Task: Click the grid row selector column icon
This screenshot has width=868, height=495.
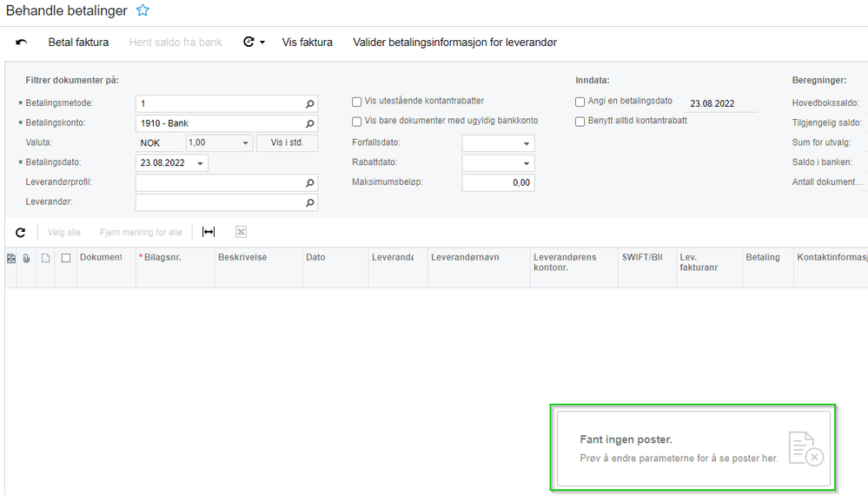Action: (x=11, y=258)
